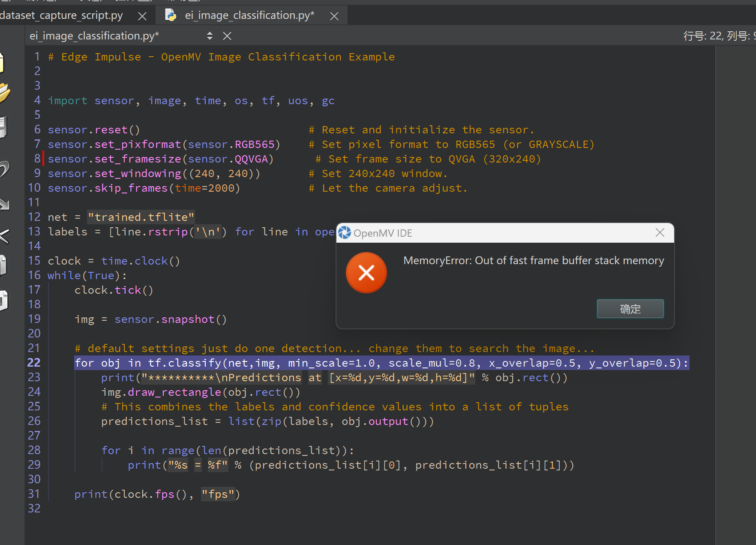Click print(clock.fps(), "fps") on line 31
The height and width of the screenshot is (545, 756).
[157, 494]
